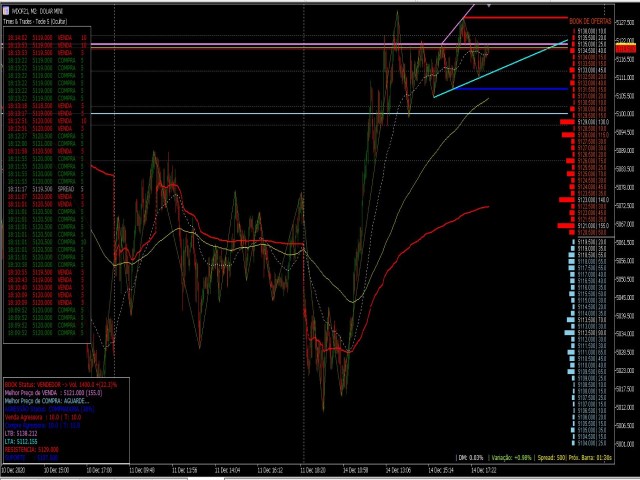Click the 5045.000 price axis label

626,298
